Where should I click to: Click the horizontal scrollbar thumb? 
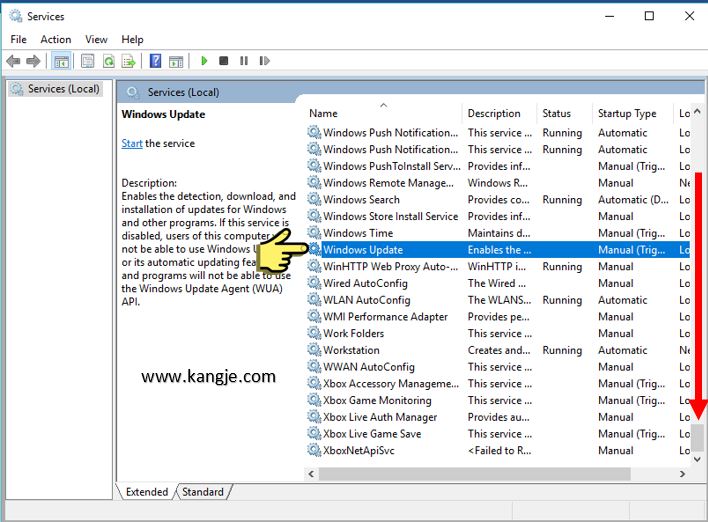point(475,474)
